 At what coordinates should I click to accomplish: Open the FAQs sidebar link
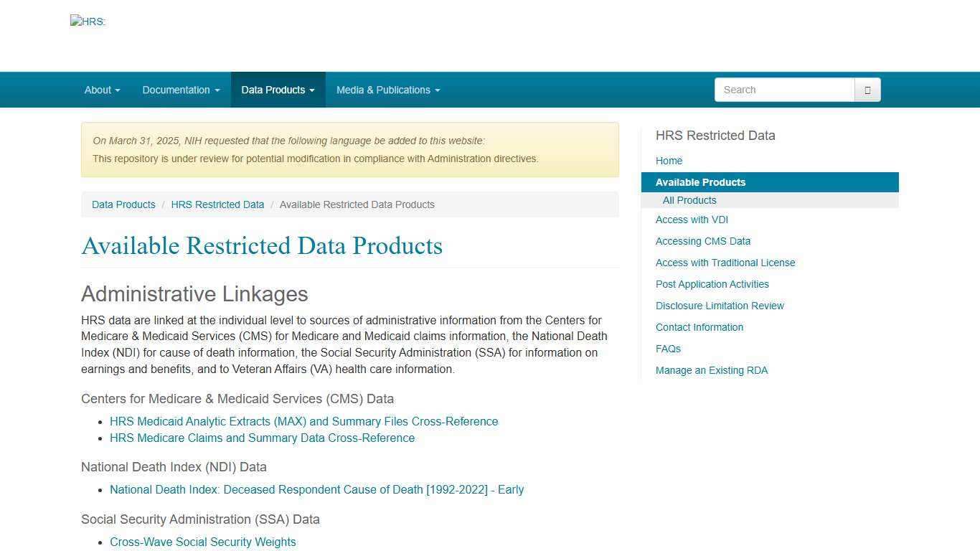[668, 349]
